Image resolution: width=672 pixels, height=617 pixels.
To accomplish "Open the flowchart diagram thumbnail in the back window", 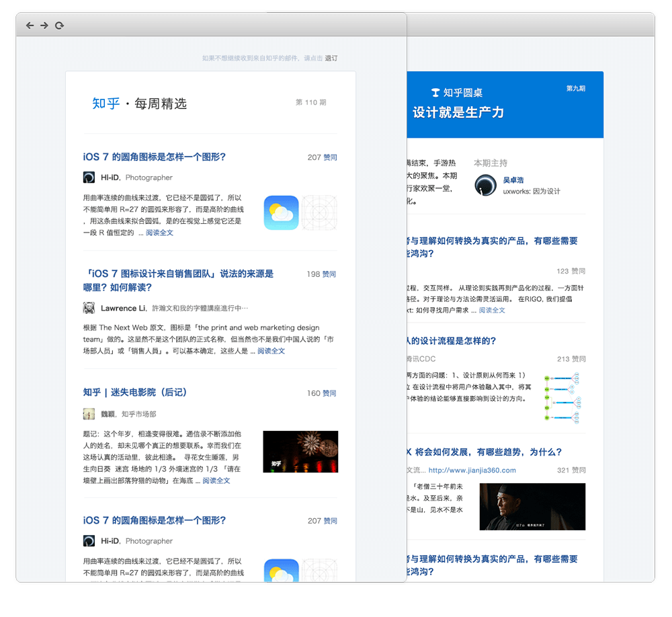I will 562,398.
